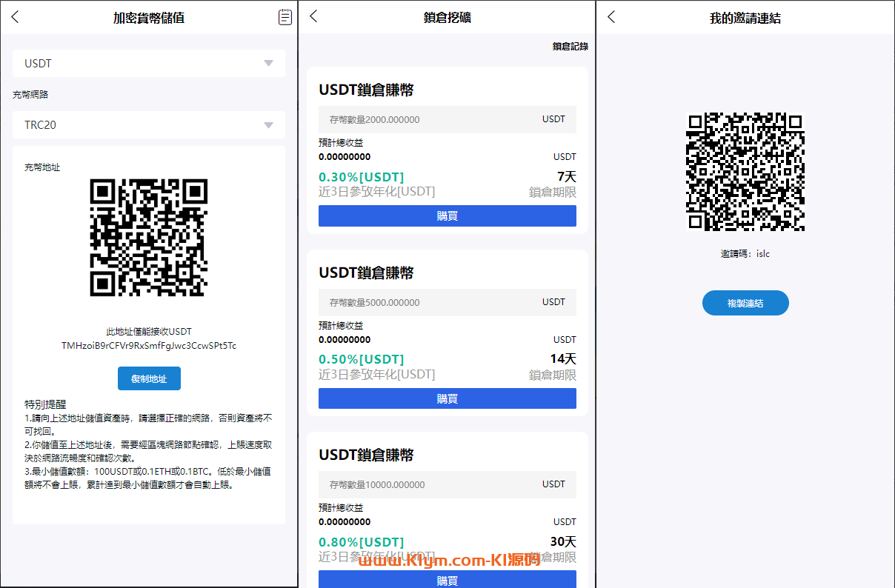
Task: Click the 此地址僅能接收USDT notice
Action: coord(149,332)
